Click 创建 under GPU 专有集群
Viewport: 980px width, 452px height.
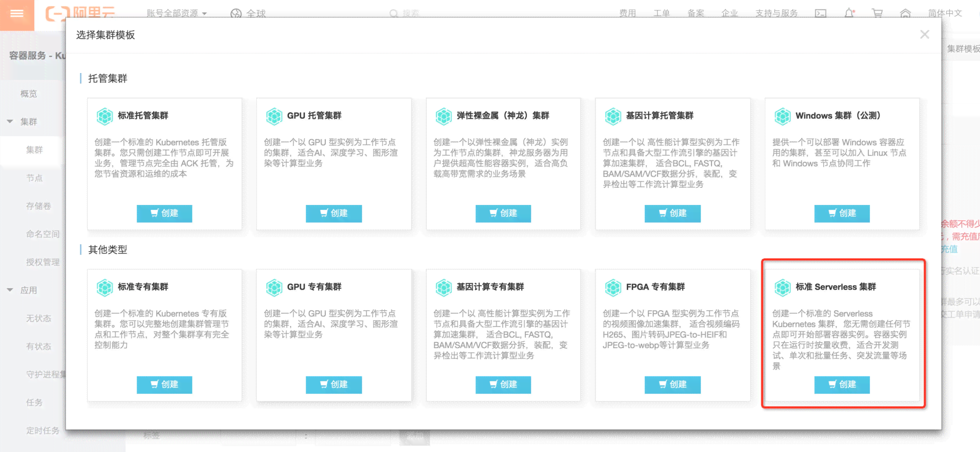point(334,384)
